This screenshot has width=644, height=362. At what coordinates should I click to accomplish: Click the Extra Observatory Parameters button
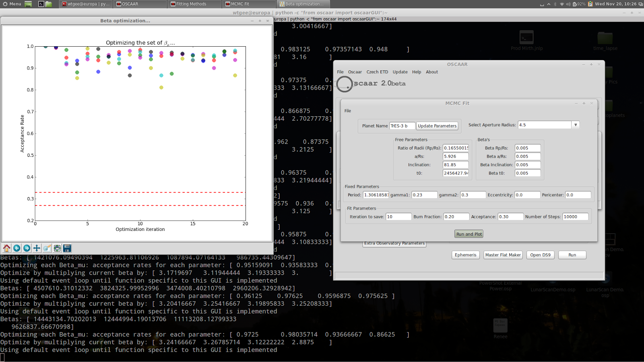pos(394,243)
